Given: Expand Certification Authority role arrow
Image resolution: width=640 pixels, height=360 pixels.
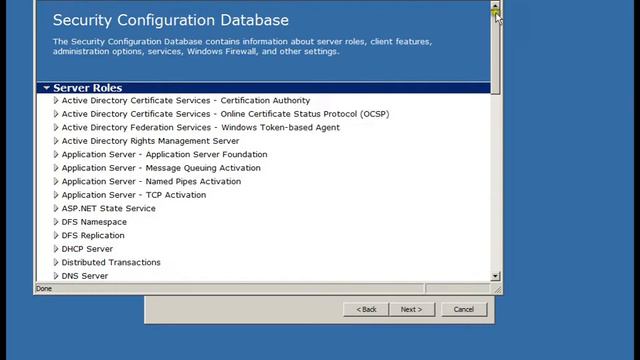Looking at the screenshot, I should [56, 100].
